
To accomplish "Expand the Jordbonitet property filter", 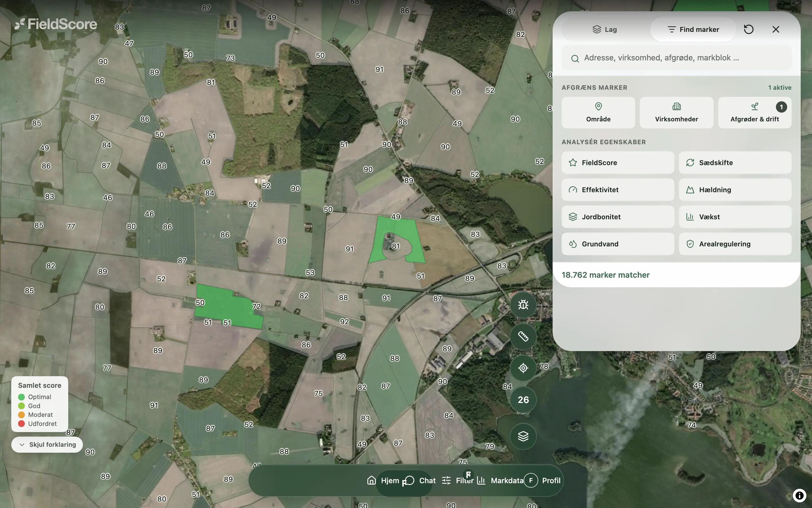I will (618, 217).
